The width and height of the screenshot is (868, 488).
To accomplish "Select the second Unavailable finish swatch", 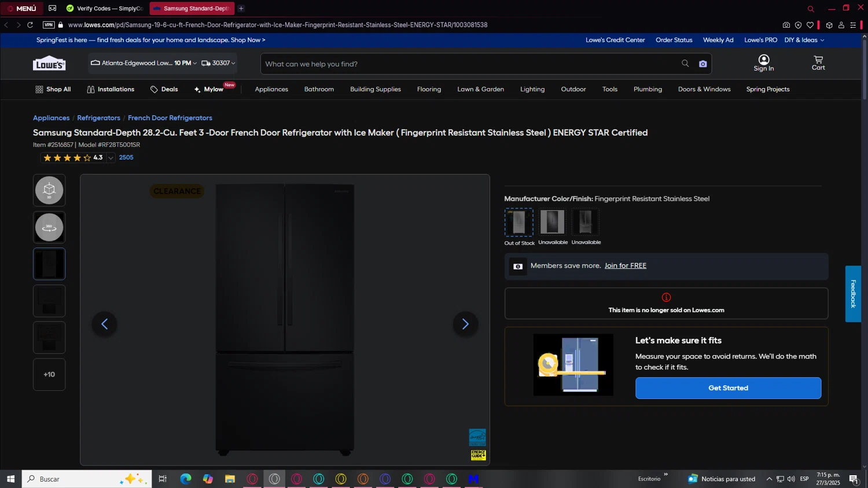I will coord(586,221).
